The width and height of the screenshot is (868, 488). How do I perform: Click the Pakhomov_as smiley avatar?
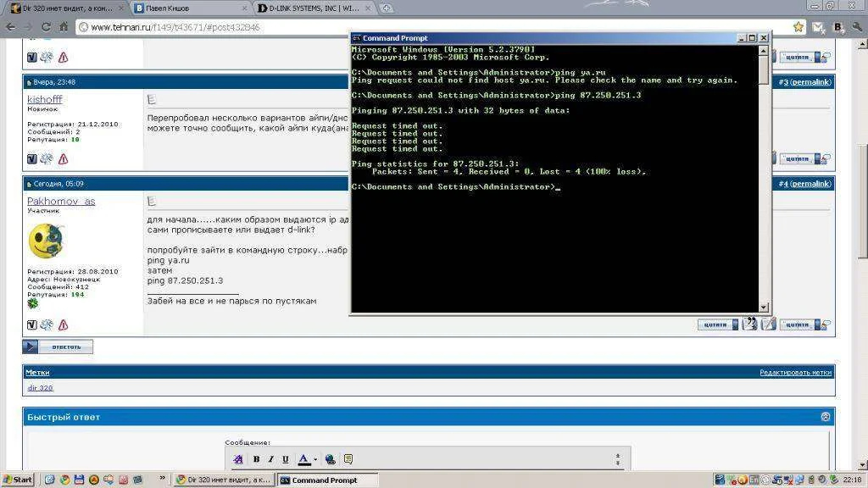click(x=46, y=241)
